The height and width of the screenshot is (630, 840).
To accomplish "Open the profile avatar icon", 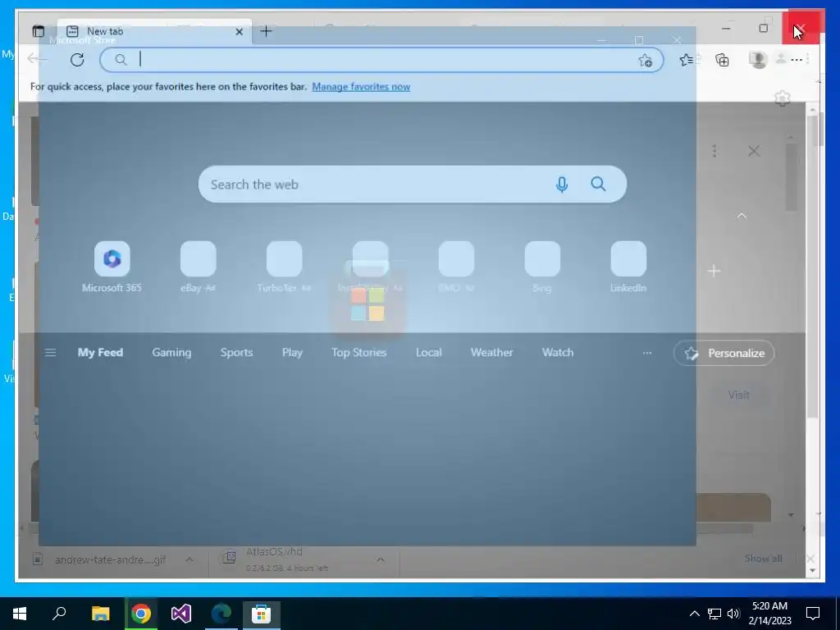I will click(x=757, y=59).
